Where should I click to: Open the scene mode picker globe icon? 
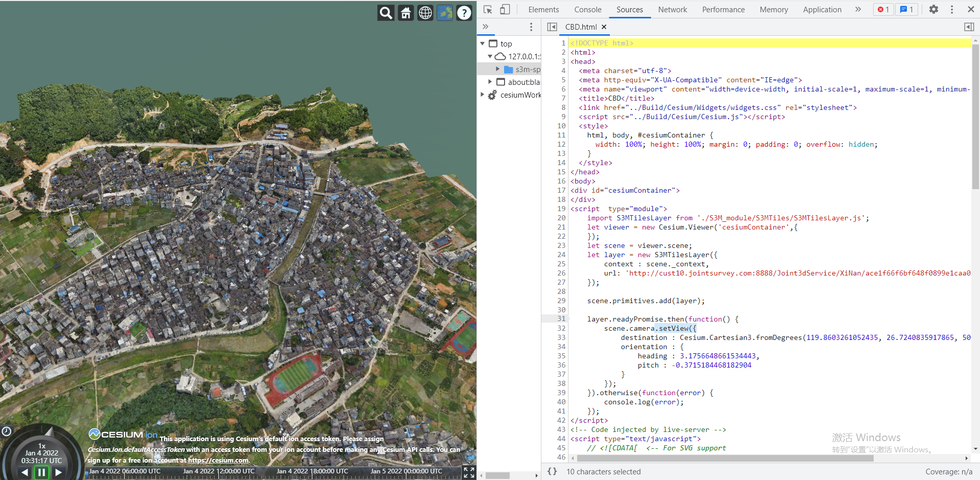coord(425,13)
